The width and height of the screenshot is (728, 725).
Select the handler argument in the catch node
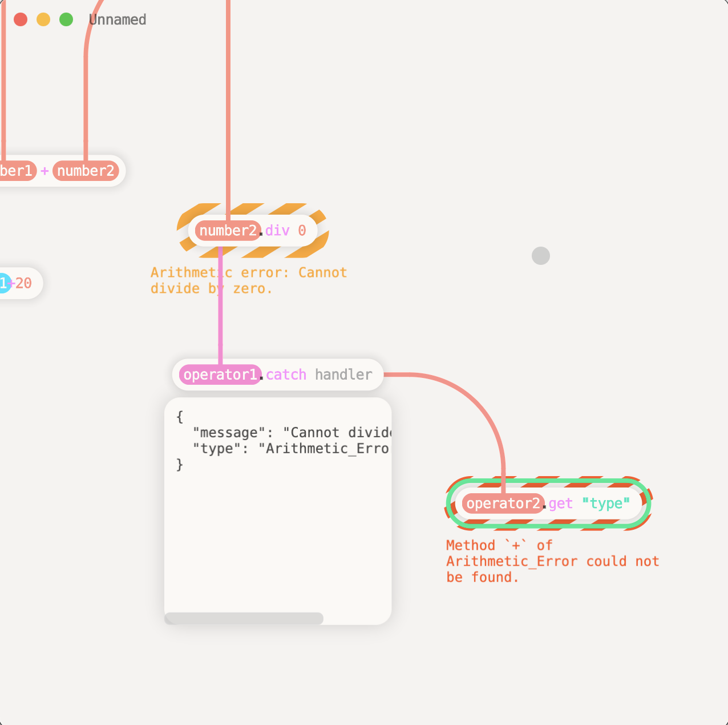pyautogui.click(x=343, y=374)
